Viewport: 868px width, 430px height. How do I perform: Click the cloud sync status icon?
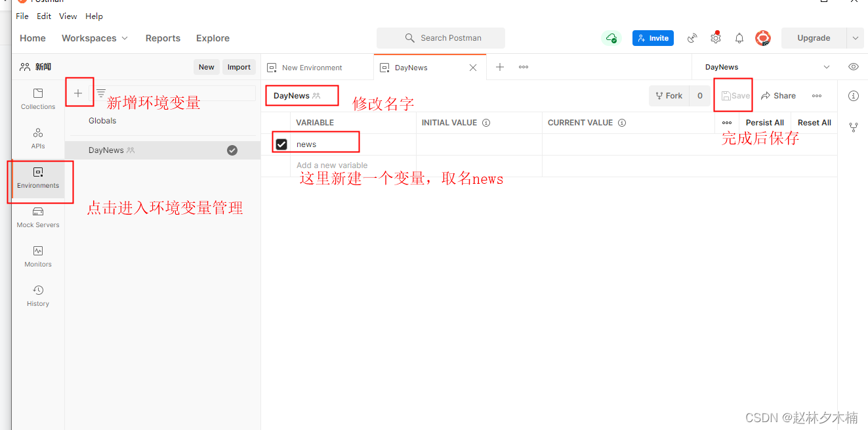click(x=611, y=38)
